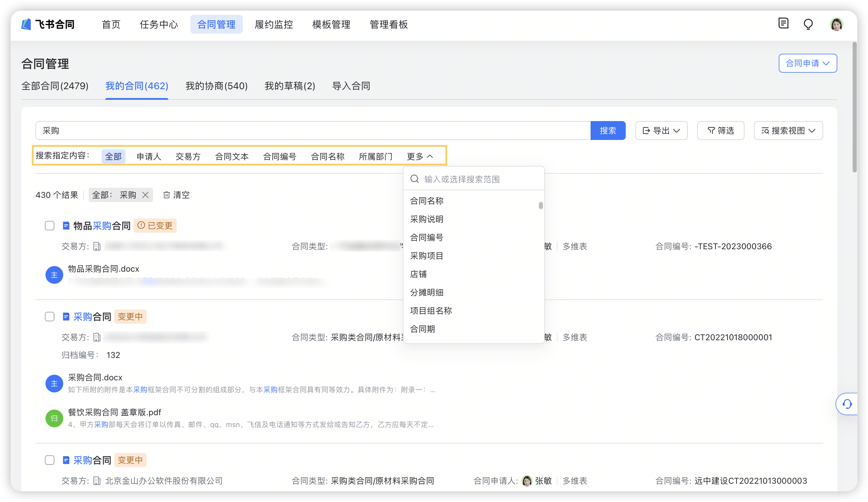Click the Feishu Contract logo icon
868x502 pixels.
pyautogui.click(x=26, y=25)
